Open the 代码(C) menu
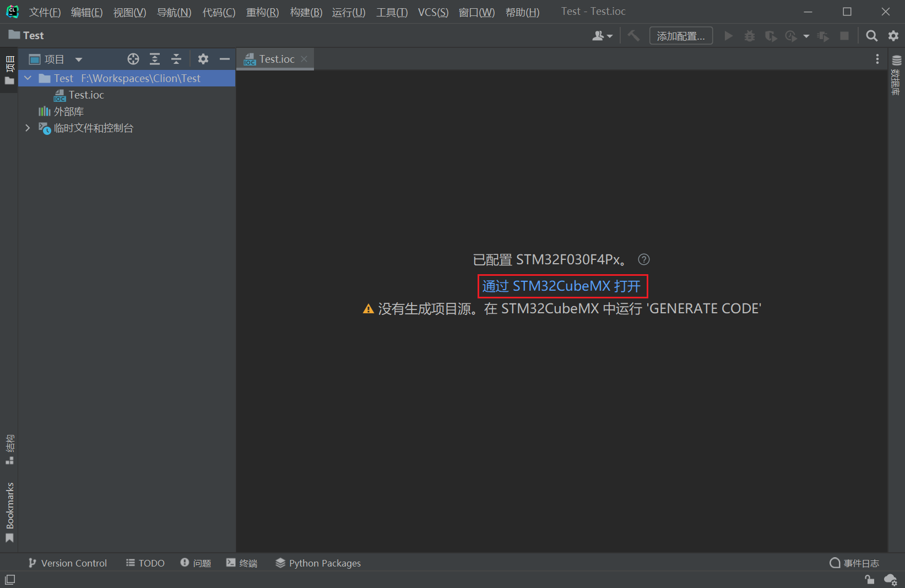Viewport: 905px width, 588px height. point(219,12)
